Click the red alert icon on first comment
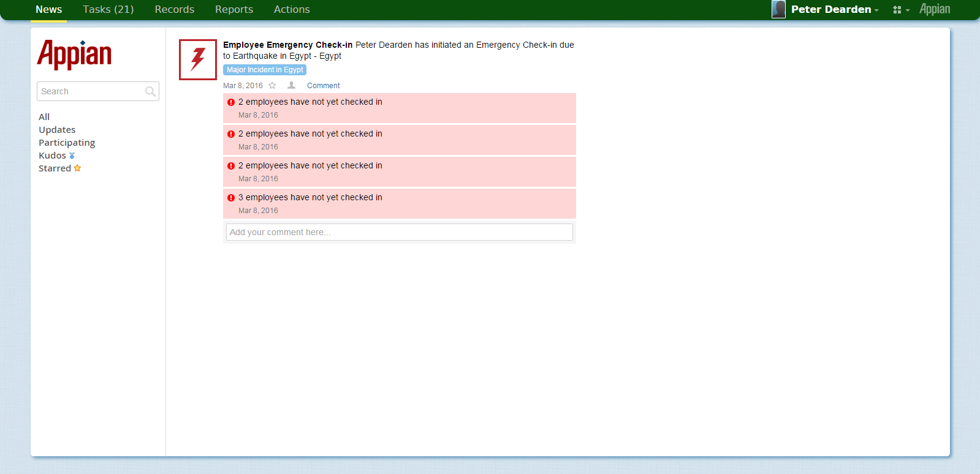This screenshot has height=474, width=980. coord(231,102)
